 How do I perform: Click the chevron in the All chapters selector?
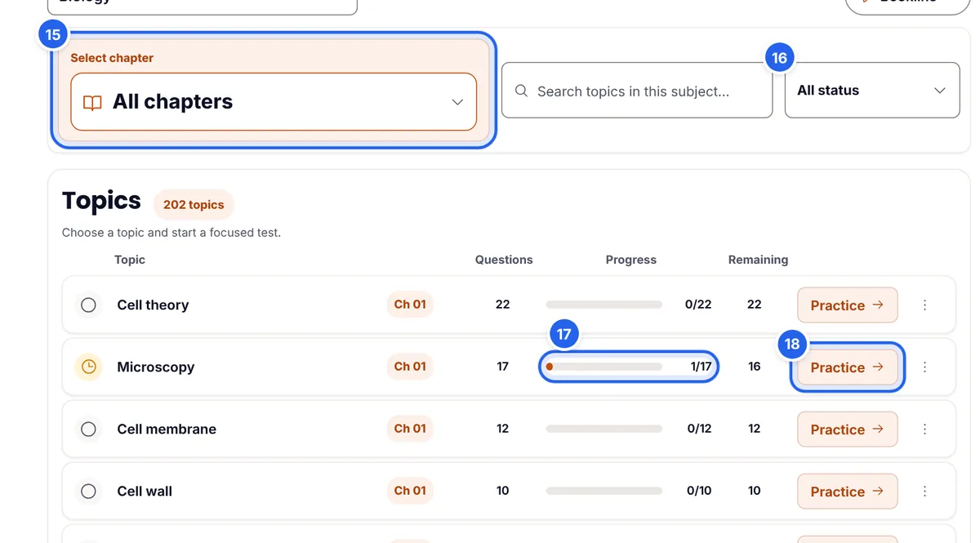point(457,102)
